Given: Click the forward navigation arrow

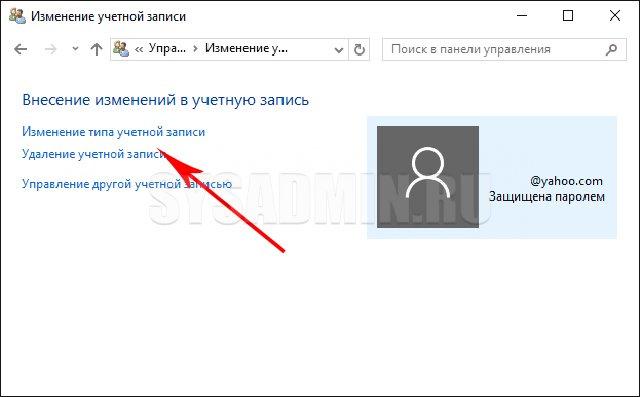Looking at the screenshot, I should [x=50, y=49].
